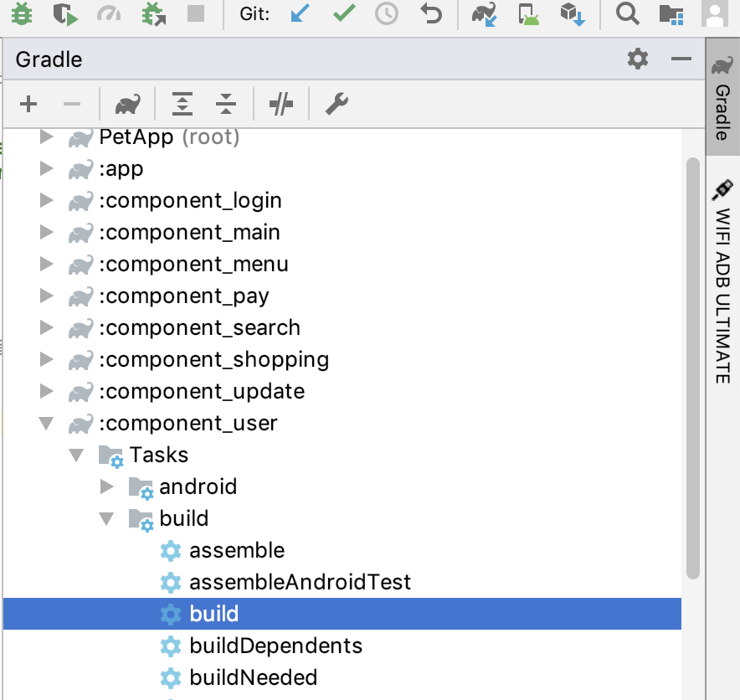740x700 pixels.
Task: Sync project with Gradle files icon
Action: (484, 13)
